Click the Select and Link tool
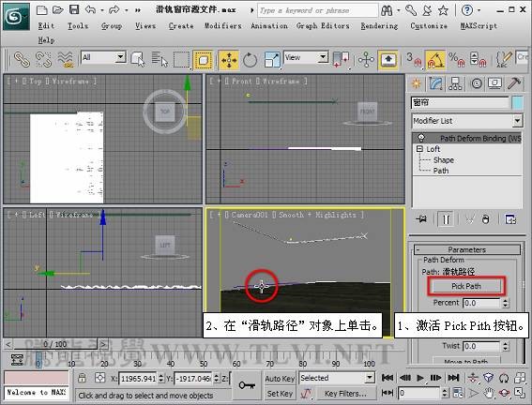 click(x=23, y=60)
